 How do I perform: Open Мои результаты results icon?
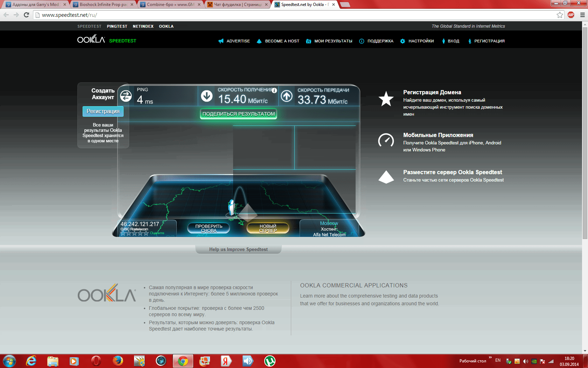(308, 41)
